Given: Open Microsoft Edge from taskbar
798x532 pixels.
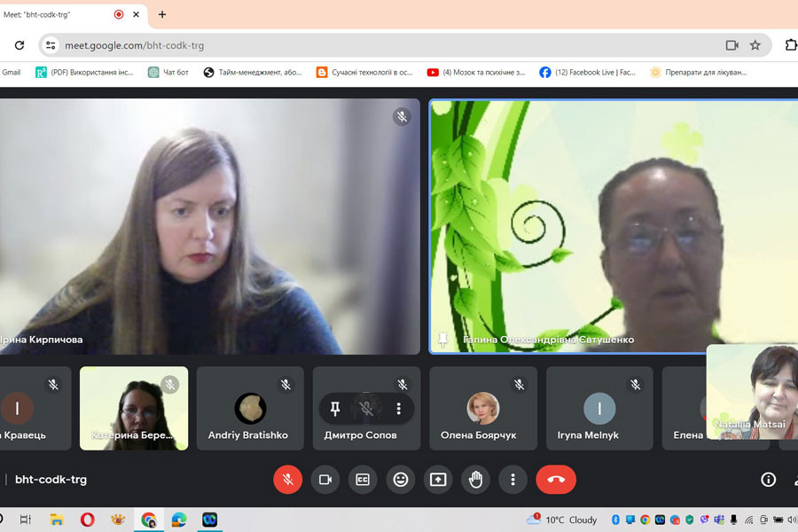Looking at the screenshot, I should click(x=178, y=520).
